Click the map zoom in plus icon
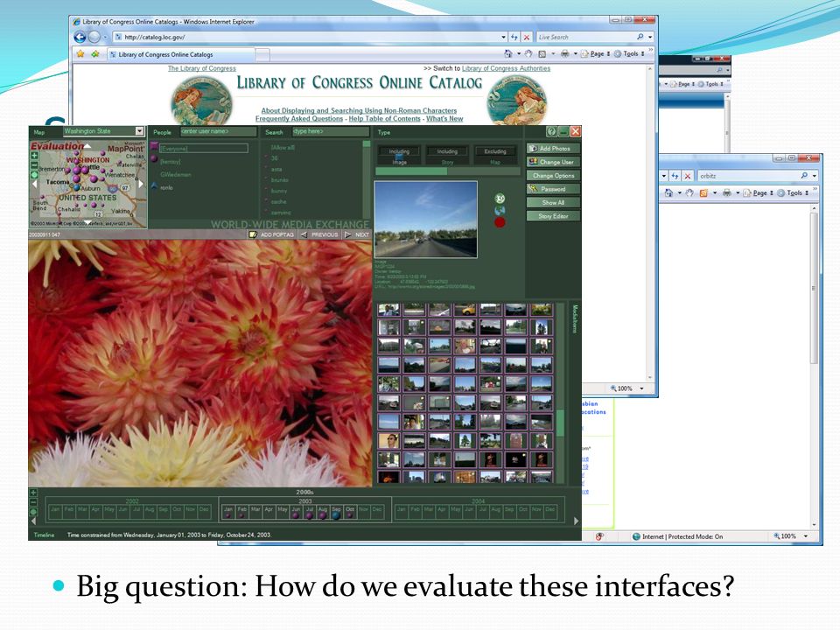The image size is (840, 630). 34,155
